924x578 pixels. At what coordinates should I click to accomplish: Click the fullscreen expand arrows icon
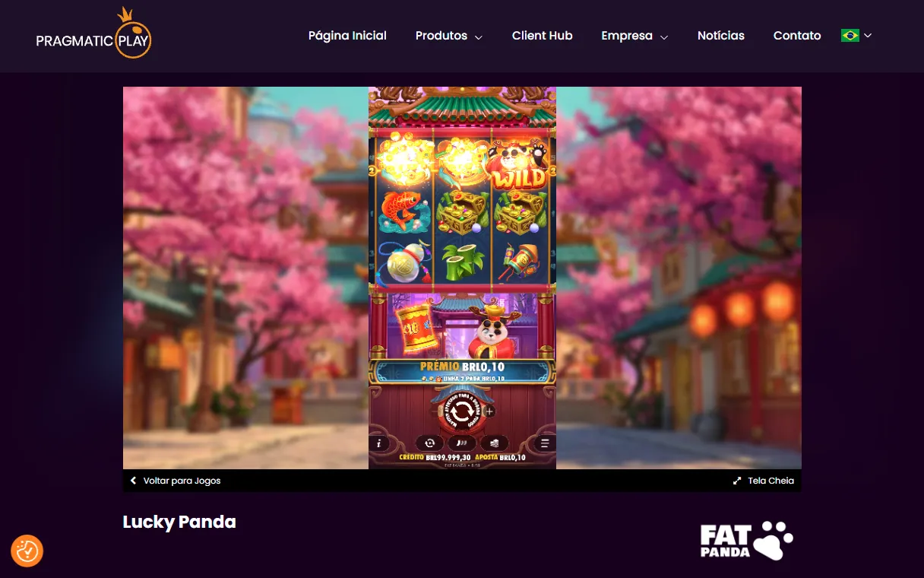coord(736,481)
